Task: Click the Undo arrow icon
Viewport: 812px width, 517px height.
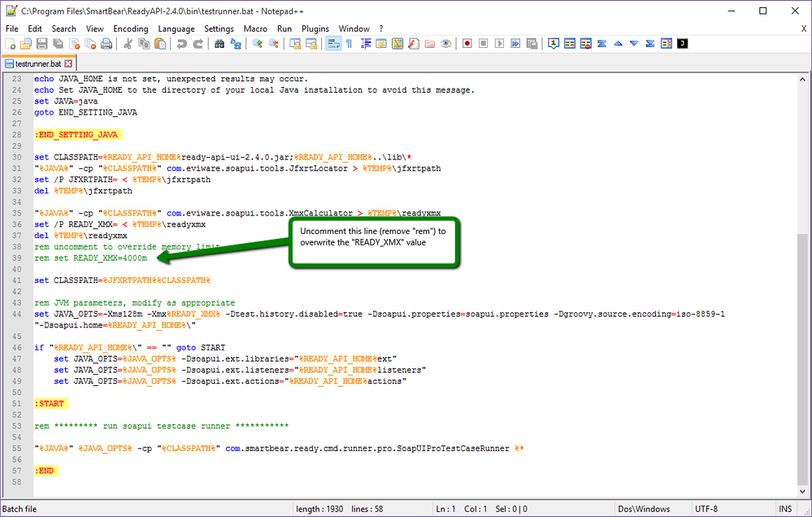Action: [x=181, y=44]
